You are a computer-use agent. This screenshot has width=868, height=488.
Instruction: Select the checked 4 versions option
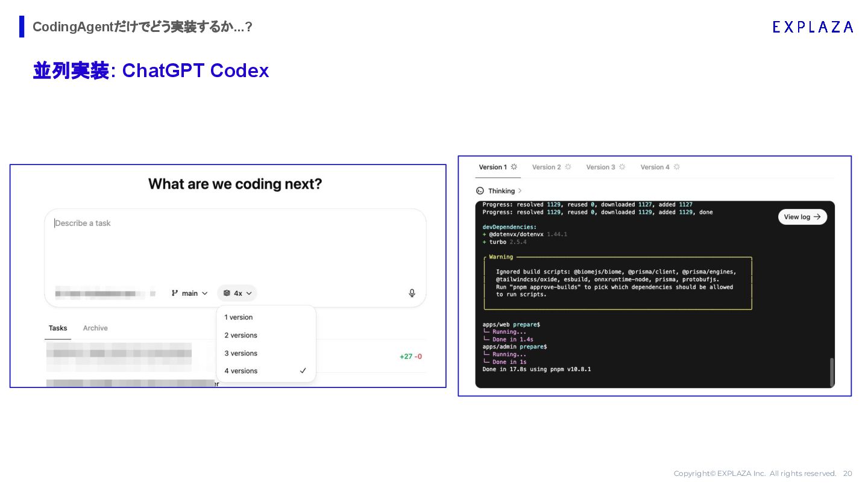[266, 371]
